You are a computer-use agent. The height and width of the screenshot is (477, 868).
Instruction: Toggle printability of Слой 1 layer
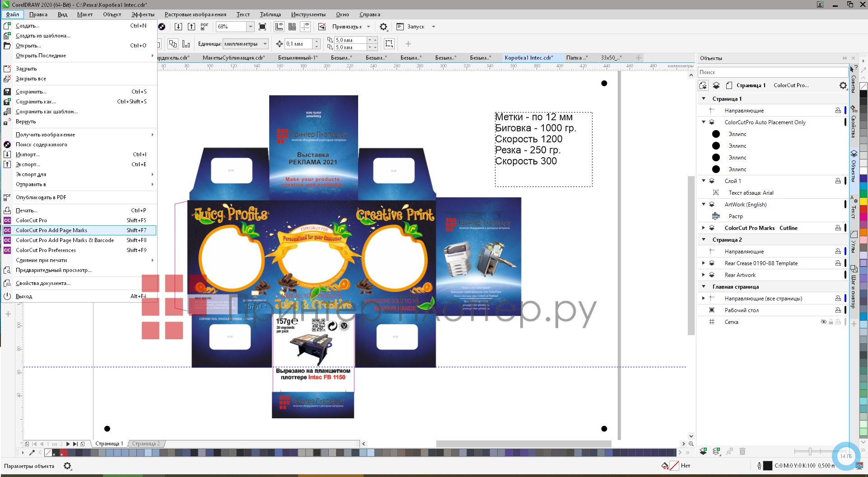pyautogui.click(x=838, y=181)
